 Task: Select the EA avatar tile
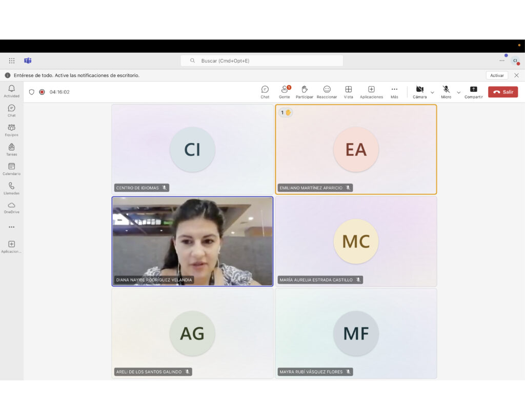(356, 149)
